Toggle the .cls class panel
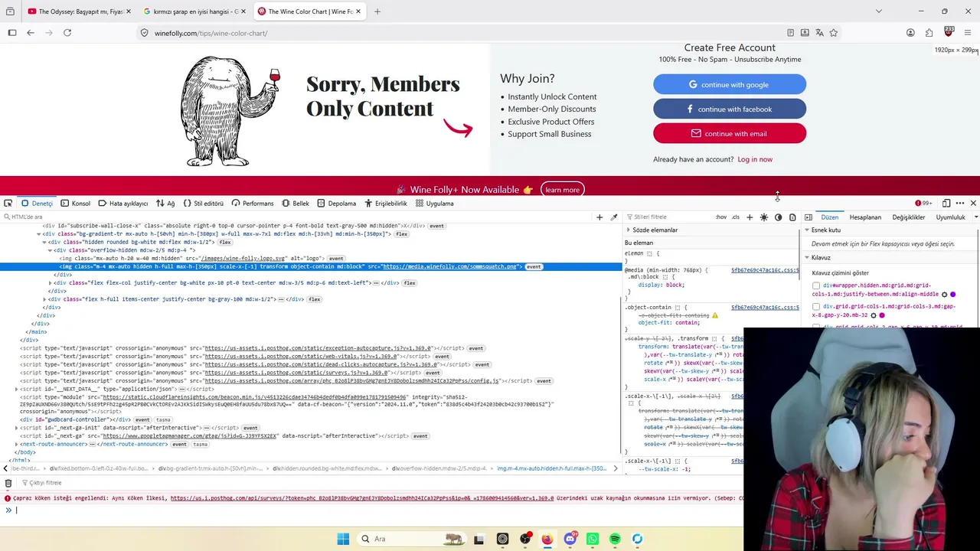 click(x=736, y=217)
